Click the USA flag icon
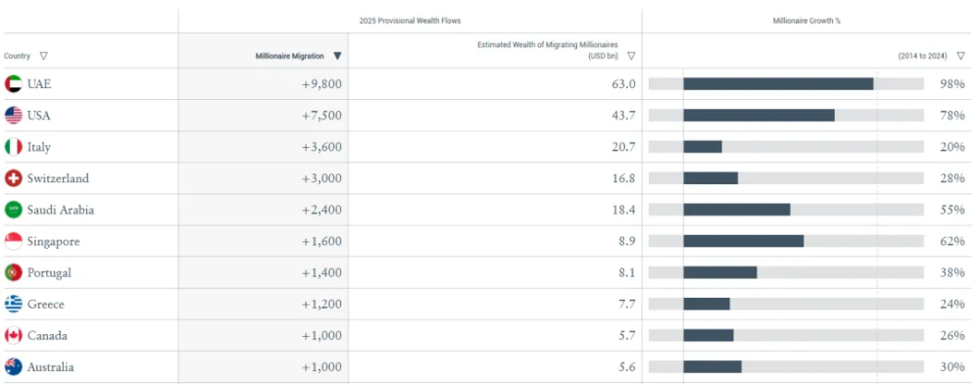 click(13, 116)
